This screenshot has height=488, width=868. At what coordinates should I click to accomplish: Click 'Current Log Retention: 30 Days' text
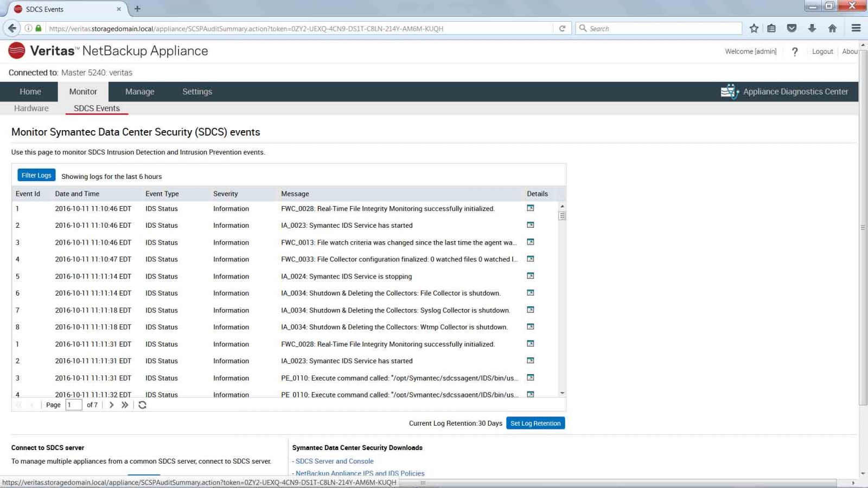click(455, 423)
